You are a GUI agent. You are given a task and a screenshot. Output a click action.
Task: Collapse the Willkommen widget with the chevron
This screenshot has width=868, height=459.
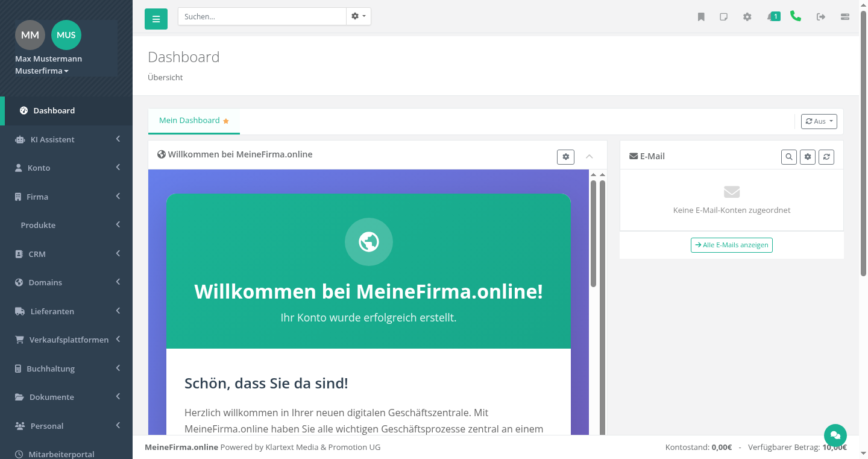(x=590, y=157)
